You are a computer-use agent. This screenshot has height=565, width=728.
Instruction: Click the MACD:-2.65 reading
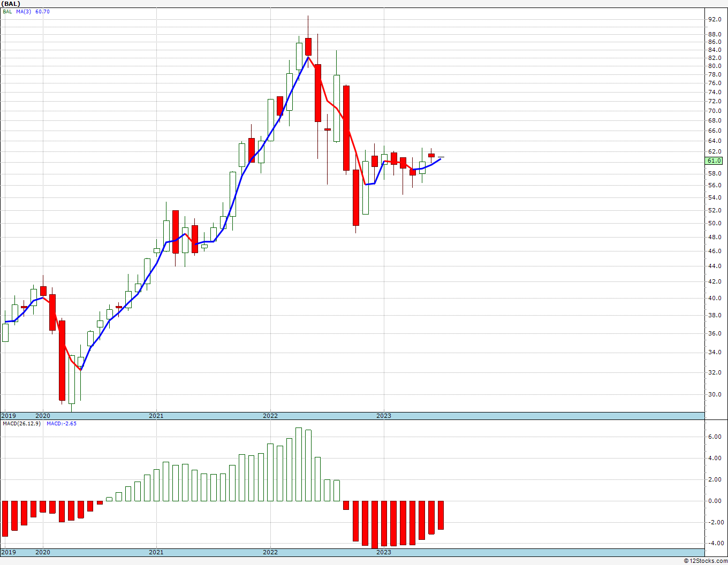coord(62,423)
